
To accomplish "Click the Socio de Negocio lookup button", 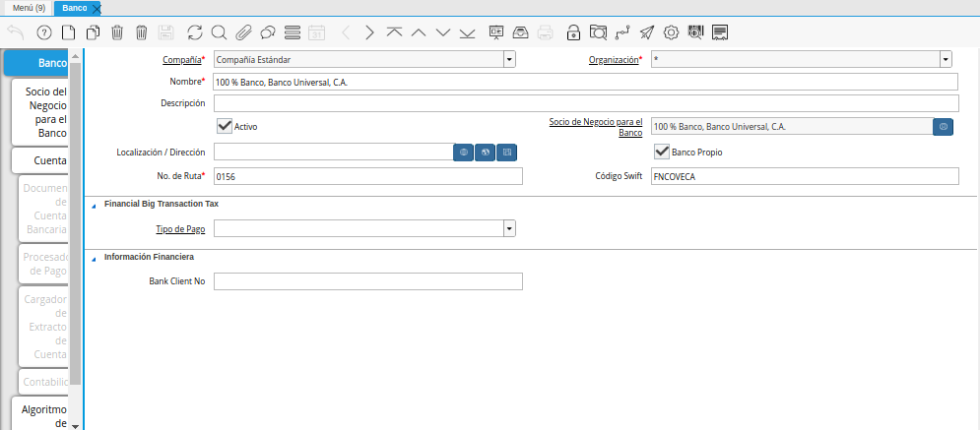I will [944, 127].
